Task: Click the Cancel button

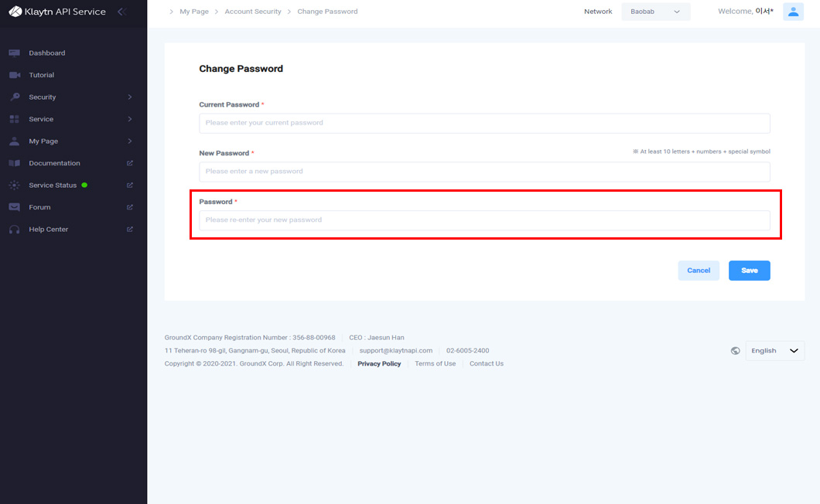Action: tap(698, 271)
